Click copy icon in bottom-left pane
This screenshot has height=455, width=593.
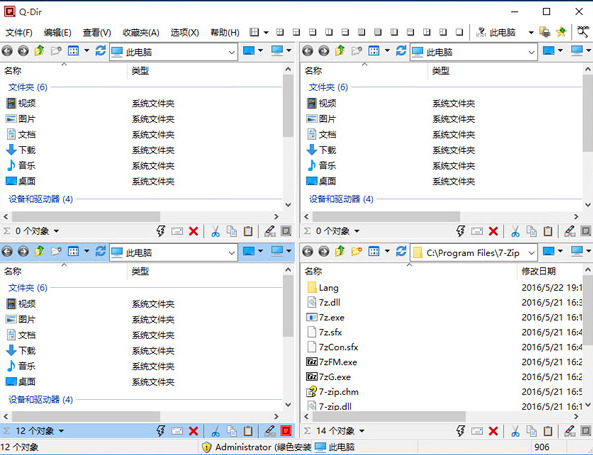point(231,431)
